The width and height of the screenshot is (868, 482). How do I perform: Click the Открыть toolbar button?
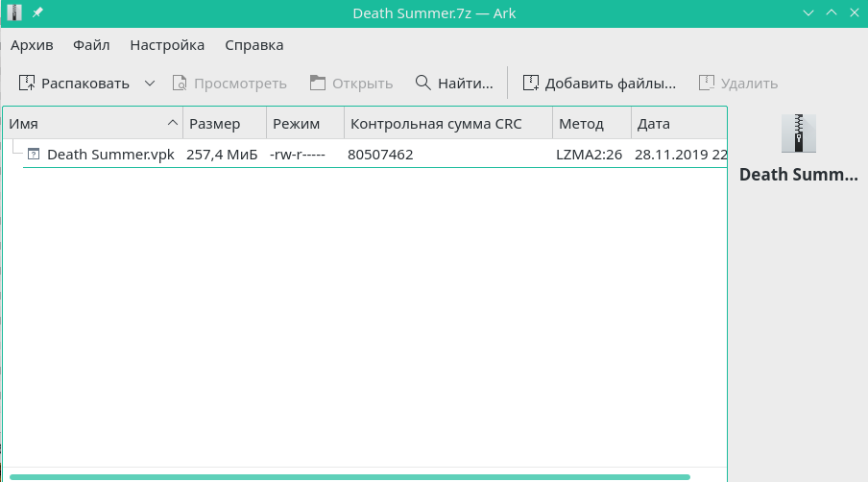(351, 83)
